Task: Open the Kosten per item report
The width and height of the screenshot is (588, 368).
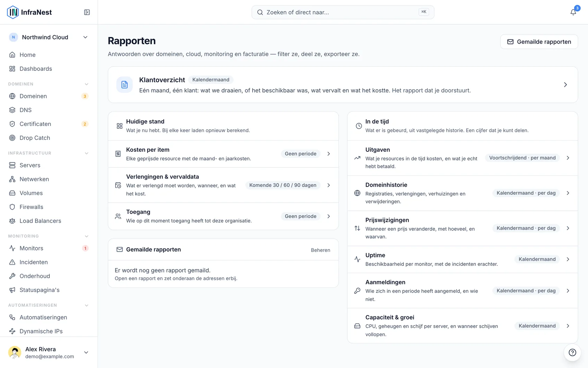Action: point(223,154)
